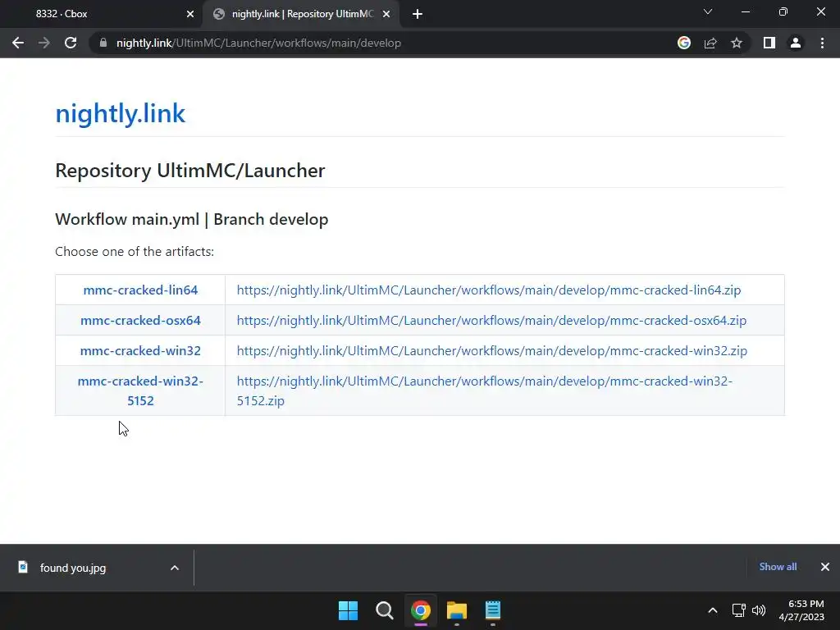
Task: View site info via the padlock icon
Action: [103, 43]
